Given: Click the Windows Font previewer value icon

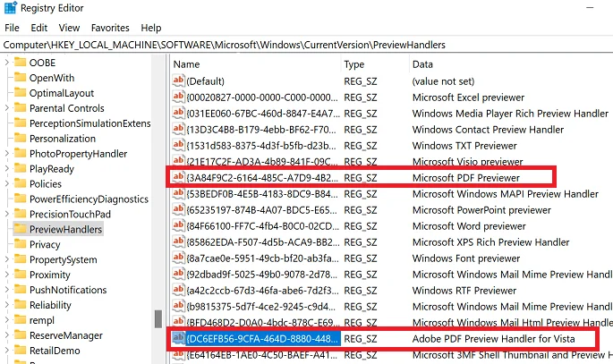Looking at the screenshot, I should click(x=178, y=258).
